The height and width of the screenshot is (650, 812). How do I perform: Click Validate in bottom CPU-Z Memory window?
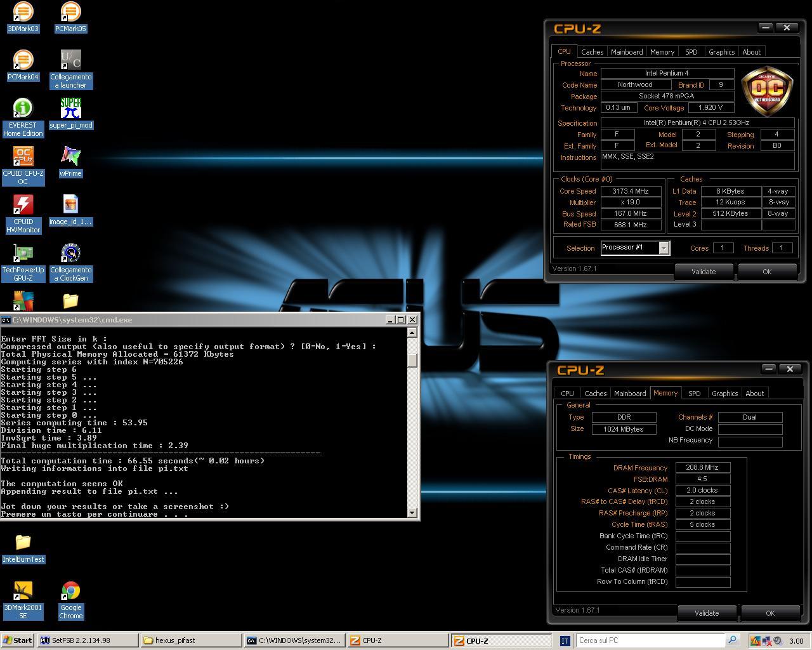pyautogui.click(x=707, y=613)
